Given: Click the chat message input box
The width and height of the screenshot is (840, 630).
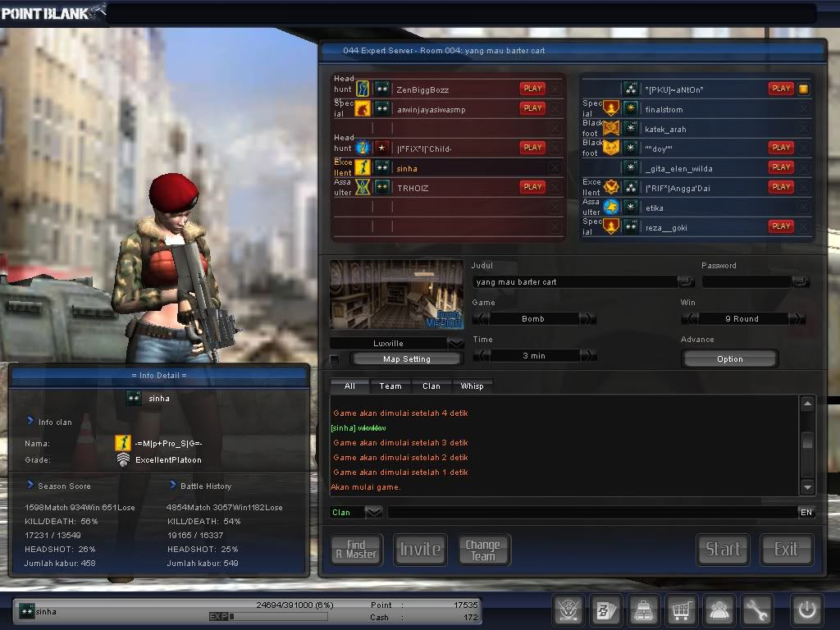Looking at the screenshot, I should (x=592, y=512).
